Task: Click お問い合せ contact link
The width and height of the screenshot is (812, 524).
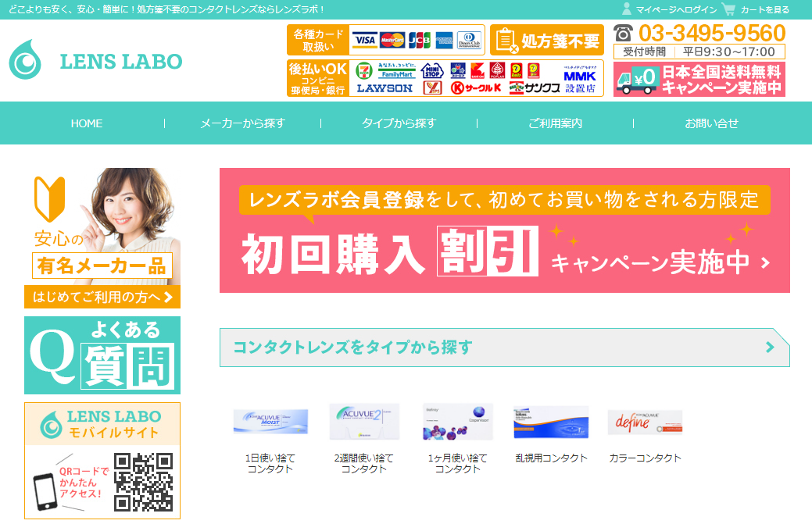Action: pos(711,123)
